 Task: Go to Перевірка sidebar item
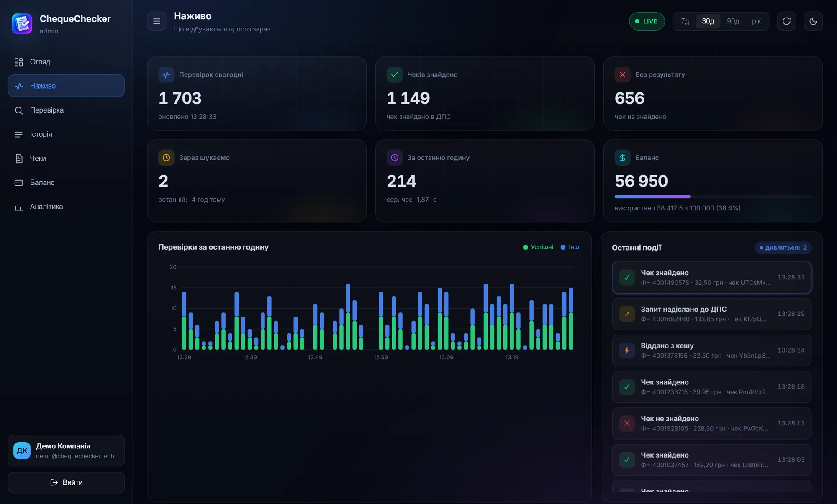point(66,110)
